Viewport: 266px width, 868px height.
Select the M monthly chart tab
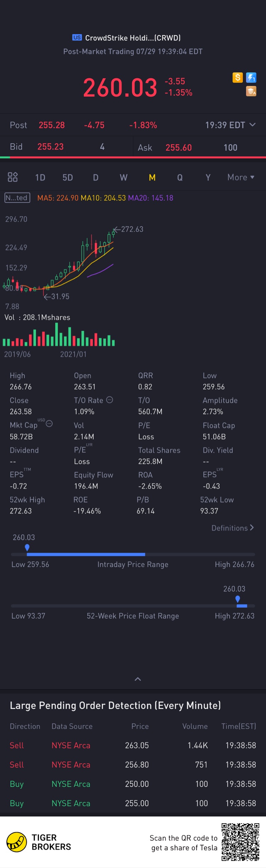152,178
